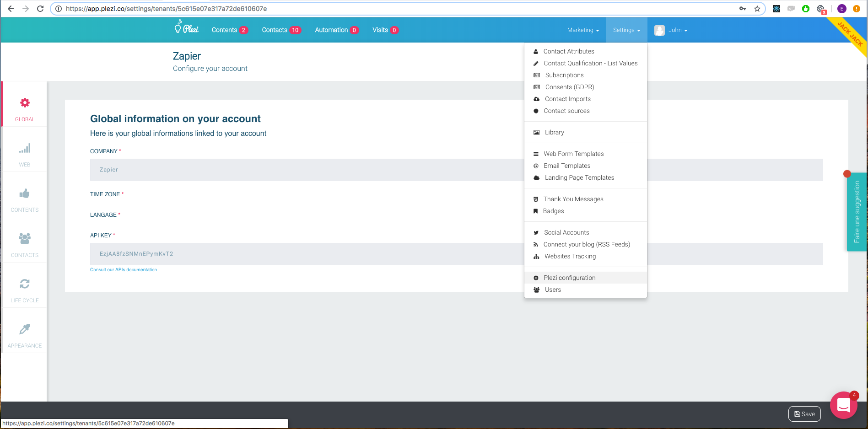The width and height of the screenshot is (868, 429).
Task: Click the API key field
Action: 456,254
